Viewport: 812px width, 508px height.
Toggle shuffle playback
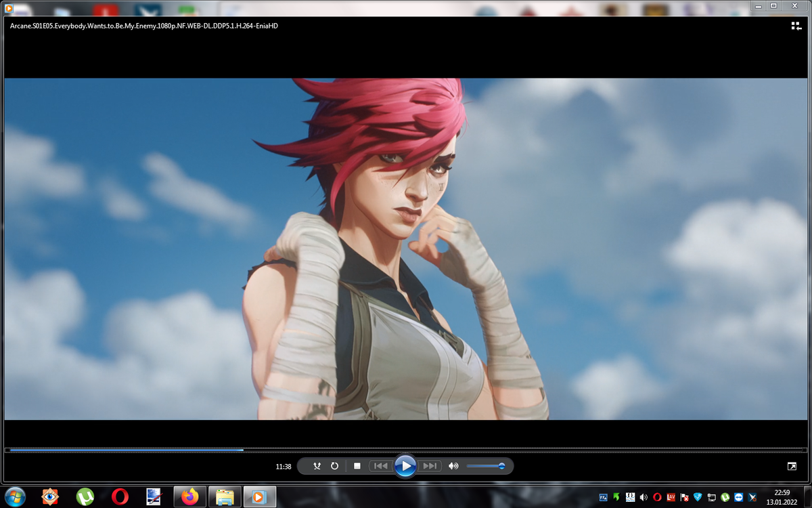(317, 466)
